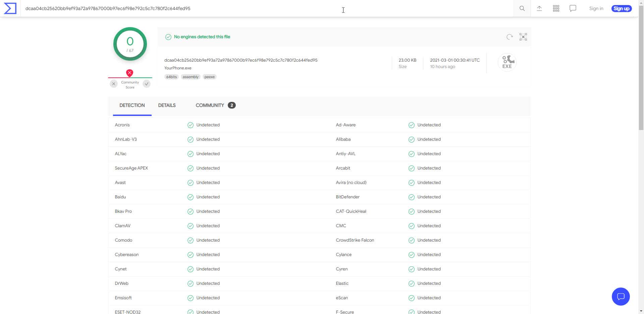Click the community comments count badge 2

231,105
